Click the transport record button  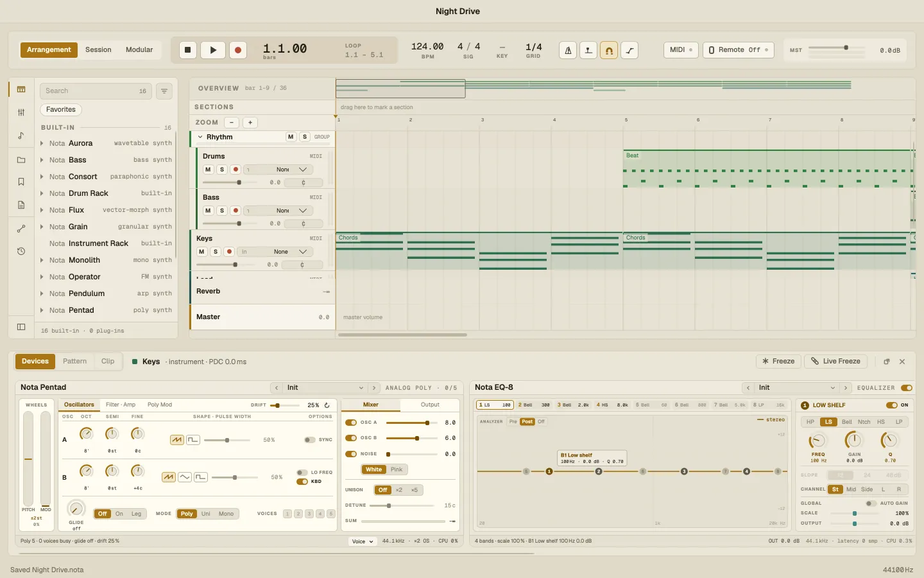238,50
